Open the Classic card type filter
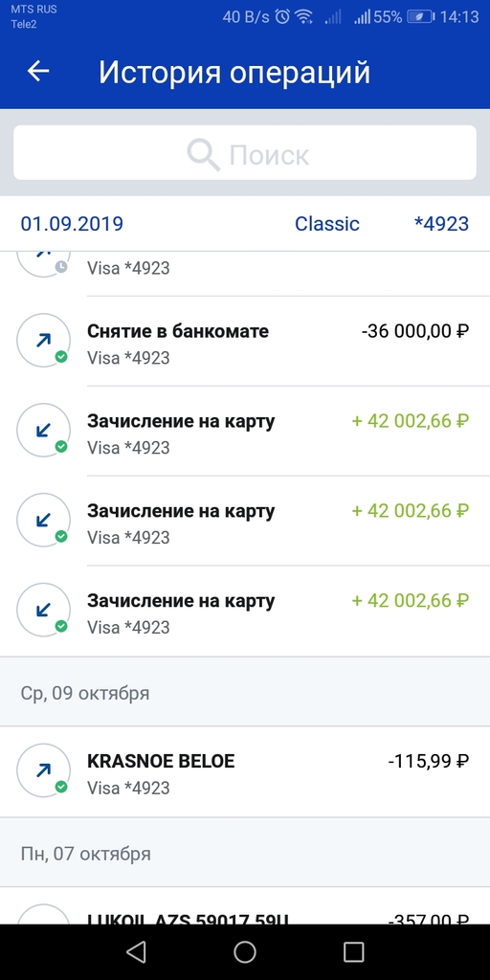This screenshot has height=980, width=490. [327, 224]
